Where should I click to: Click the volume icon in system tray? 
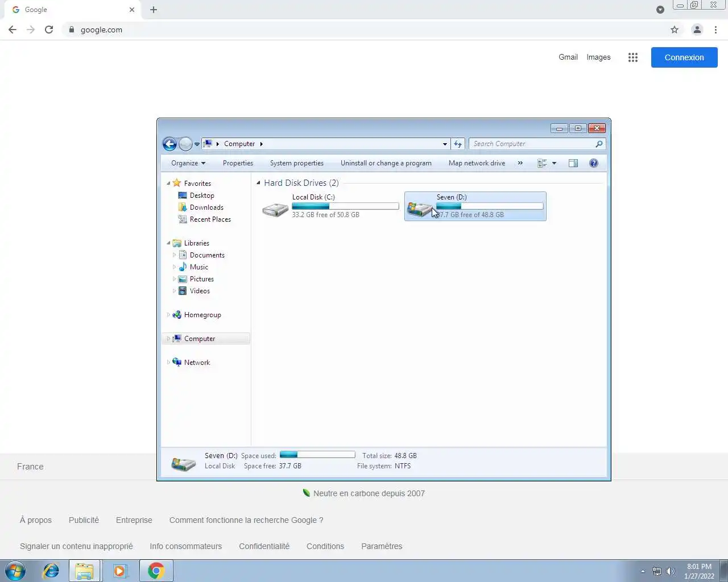pos(671,571)
